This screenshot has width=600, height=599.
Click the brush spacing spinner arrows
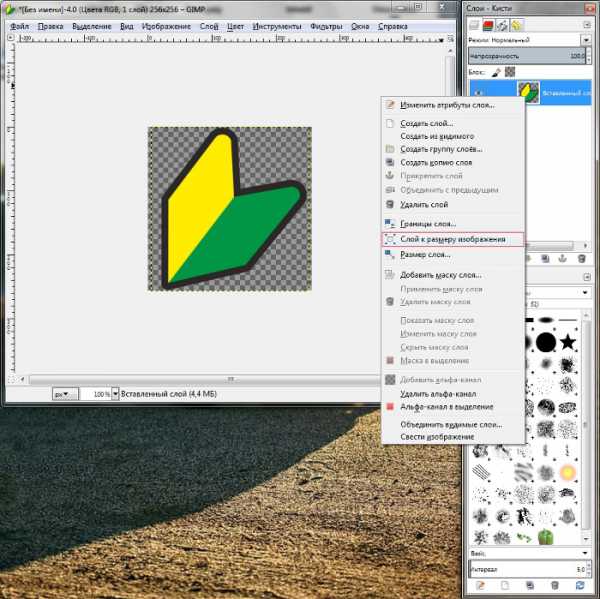pyautogui.click(x=588, y=570)
